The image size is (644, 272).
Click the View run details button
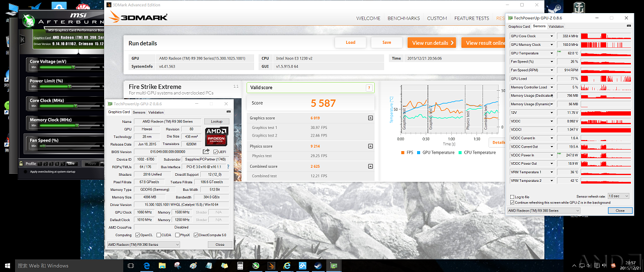point(431,43)
